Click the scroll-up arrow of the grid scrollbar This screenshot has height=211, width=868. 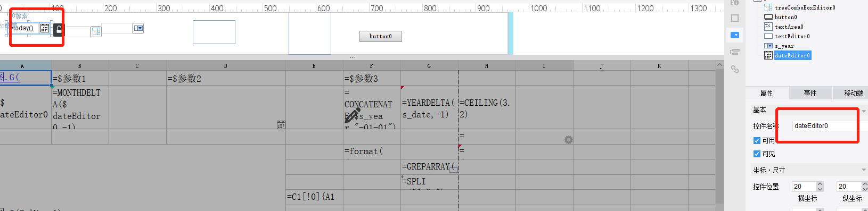720,65
